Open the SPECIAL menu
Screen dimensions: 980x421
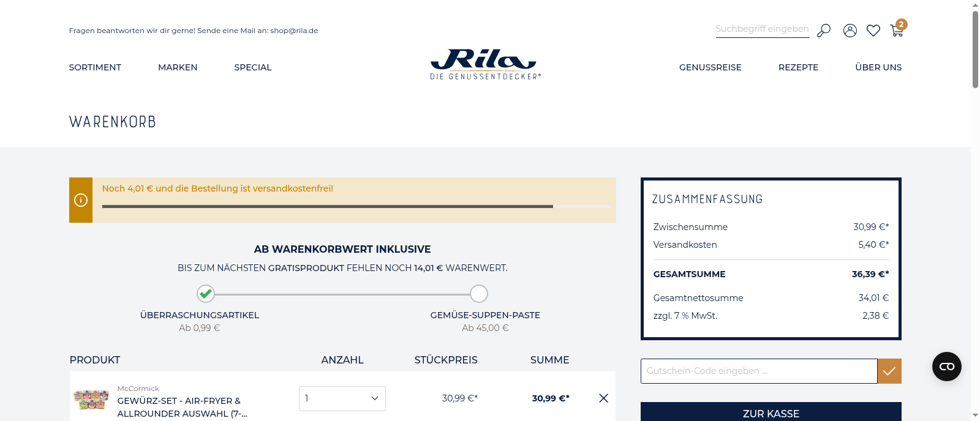coord(253,67)
